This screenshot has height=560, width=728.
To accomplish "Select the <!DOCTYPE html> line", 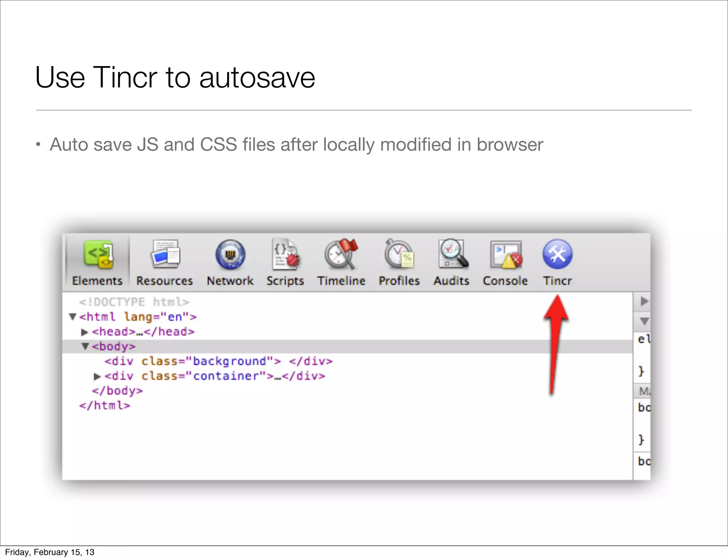I will (134, 302).
